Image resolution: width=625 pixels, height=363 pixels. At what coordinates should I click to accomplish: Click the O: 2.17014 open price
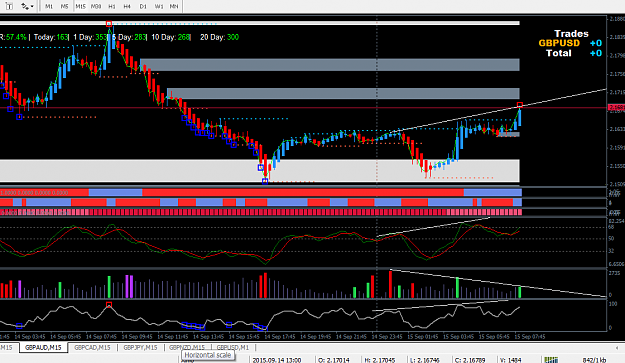pos(334,360)
